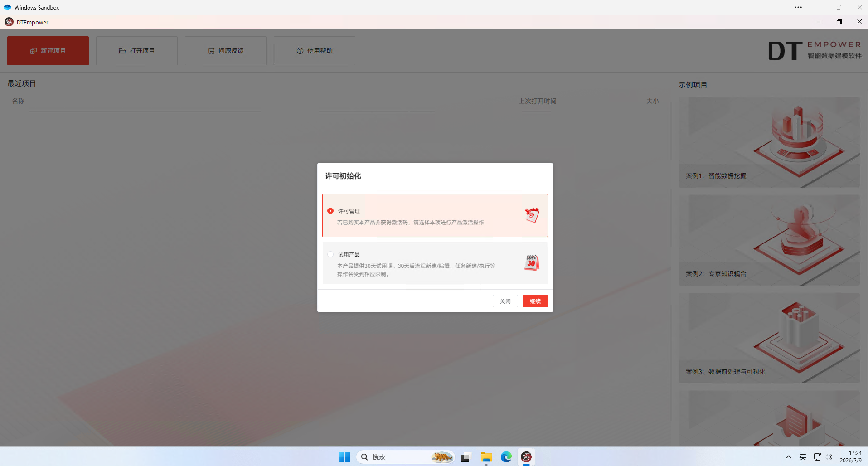
Task: Click the 问题反馈 feedback button
Action: [226, 51]
